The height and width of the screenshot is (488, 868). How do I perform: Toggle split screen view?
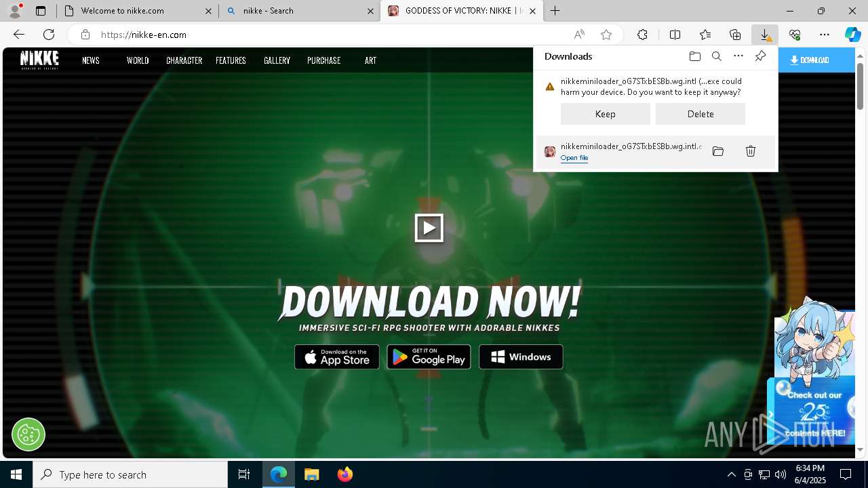click(675, 35)
